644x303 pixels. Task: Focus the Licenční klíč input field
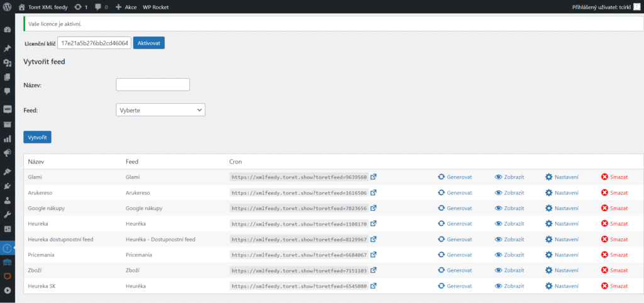(94, 43)
